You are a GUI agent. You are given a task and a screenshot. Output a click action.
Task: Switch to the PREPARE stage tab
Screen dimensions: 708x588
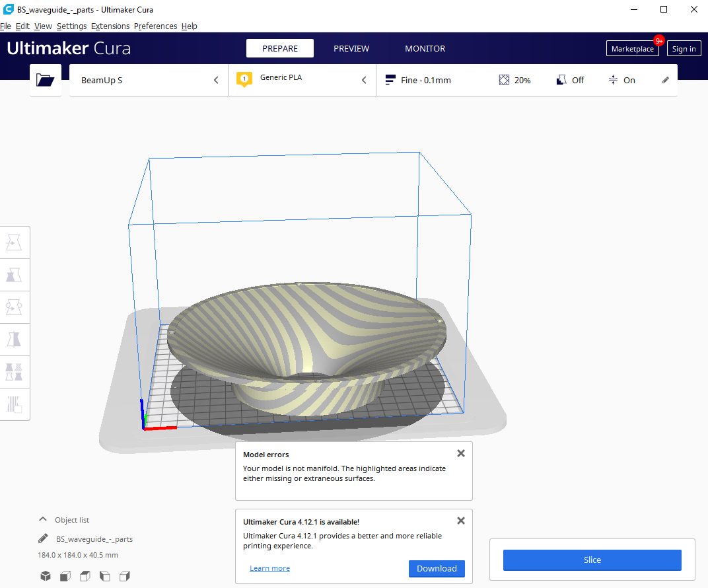280,48
